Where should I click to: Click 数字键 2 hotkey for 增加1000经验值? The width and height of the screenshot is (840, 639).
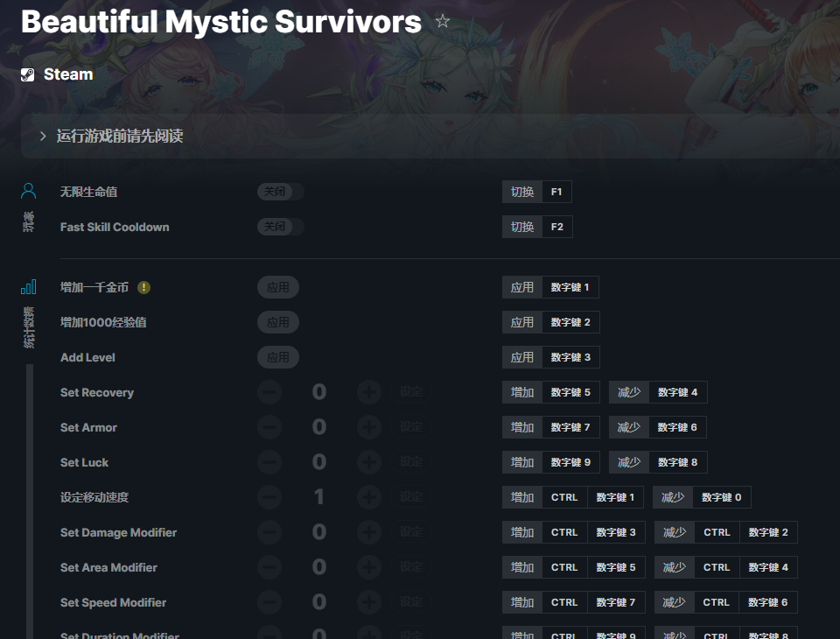570,322
